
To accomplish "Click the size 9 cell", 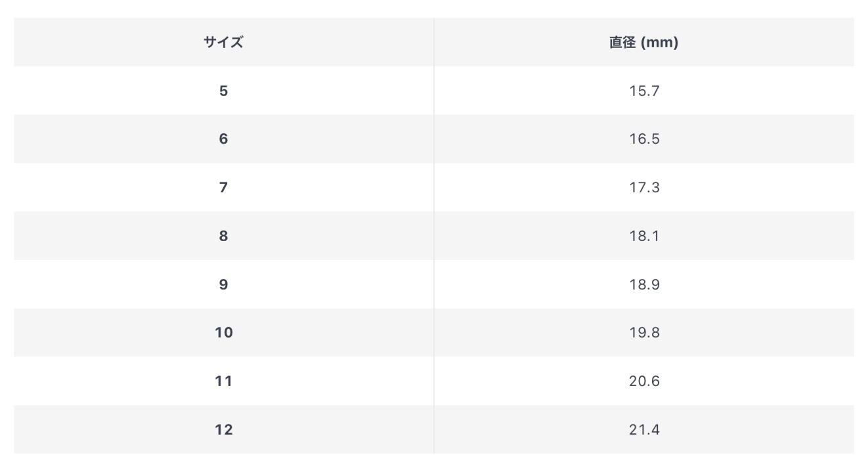I will pyautogui.click(x=223, y=284).
